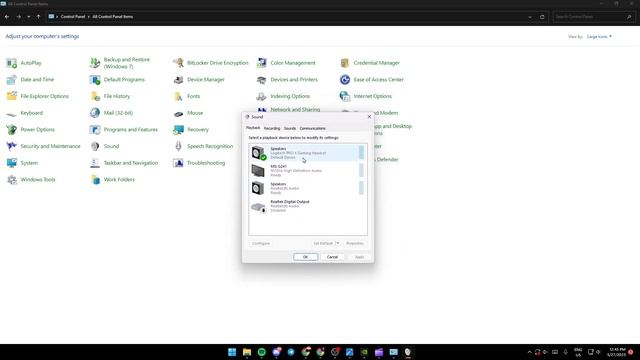Viewport: 640px width, 360px height.
Task: Open the View by Large icons dropdown
Action: [599, 37]
